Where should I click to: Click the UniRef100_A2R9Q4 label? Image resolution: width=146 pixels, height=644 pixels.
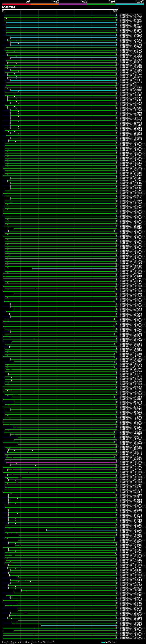[x=131, y=334]
